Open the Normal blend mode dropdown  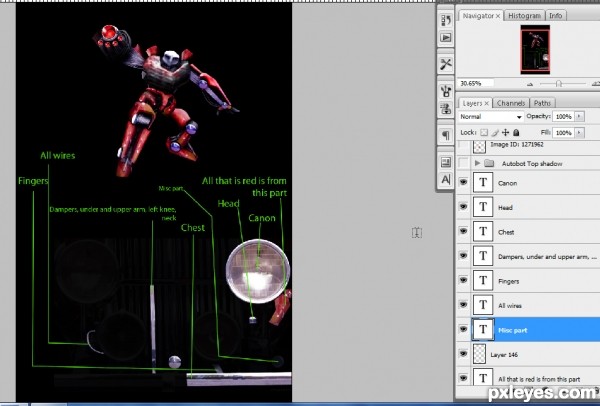click(491, 116)
